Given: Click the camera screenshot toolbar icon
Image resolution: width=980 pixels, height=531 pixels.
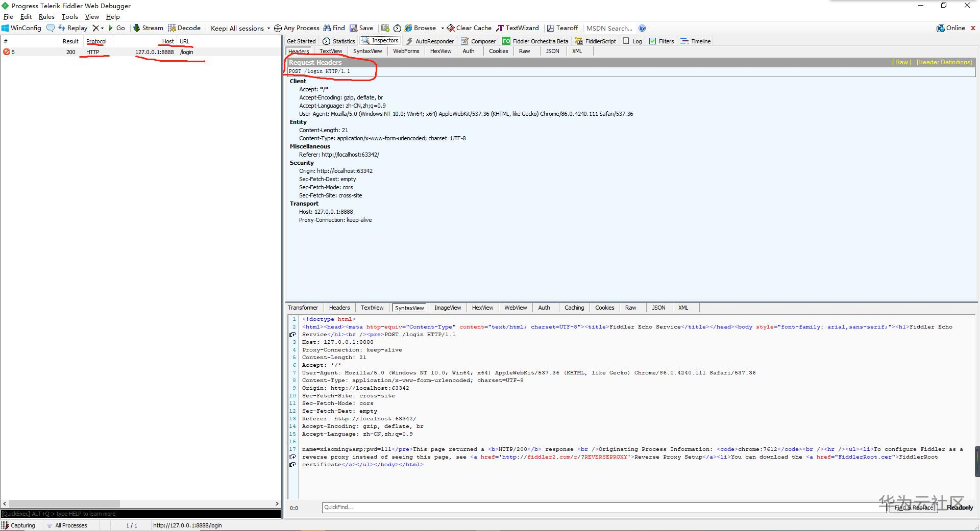Looking at the screenshot, I should [385, 28].
